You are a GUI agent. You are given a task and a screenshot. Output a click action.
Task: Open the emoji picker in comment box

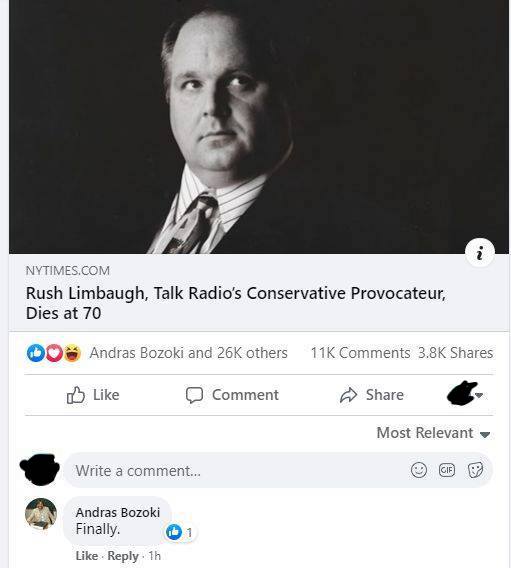coord(419,470)
